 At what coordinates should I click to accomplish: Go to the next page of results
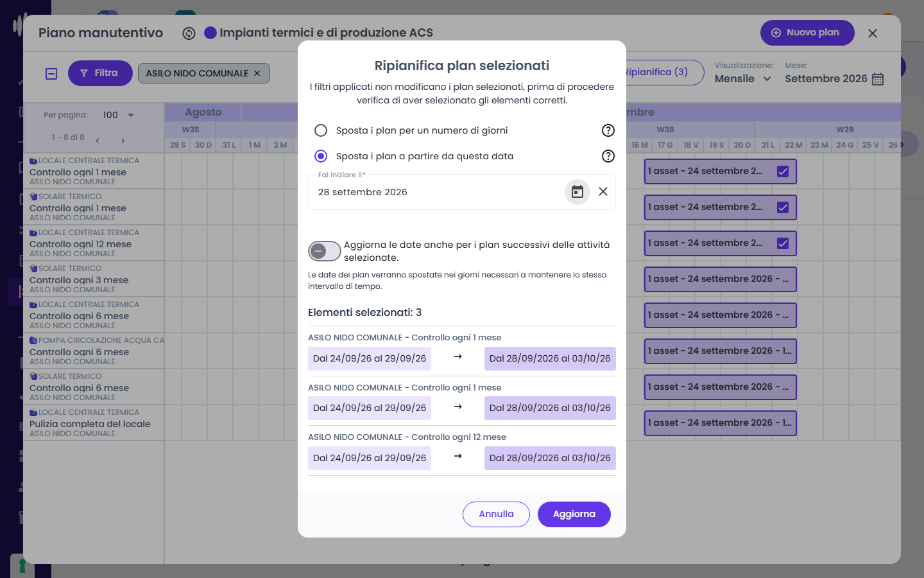(x=123, y=141)
